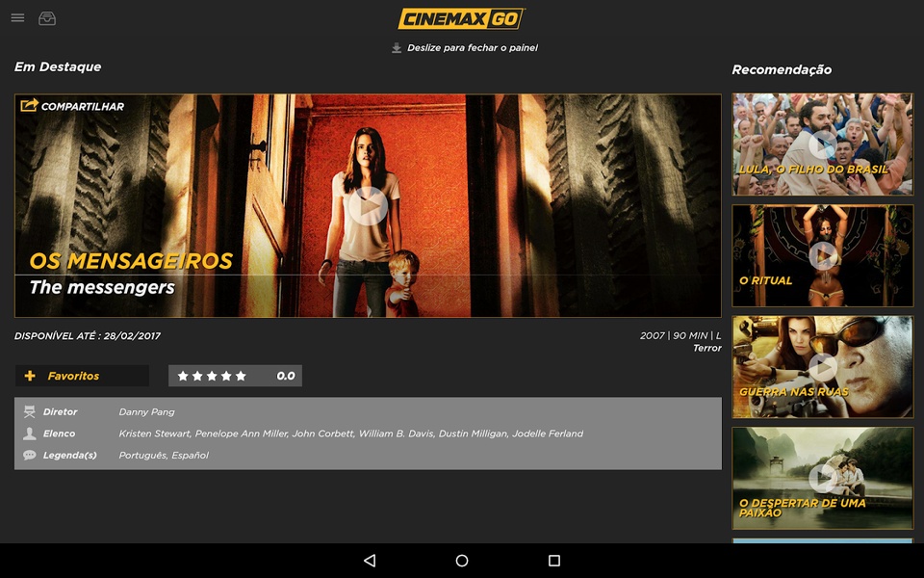This screenshot has width=924, height=578.
Task: Rate five stars
Action: (x=241, y=376)
